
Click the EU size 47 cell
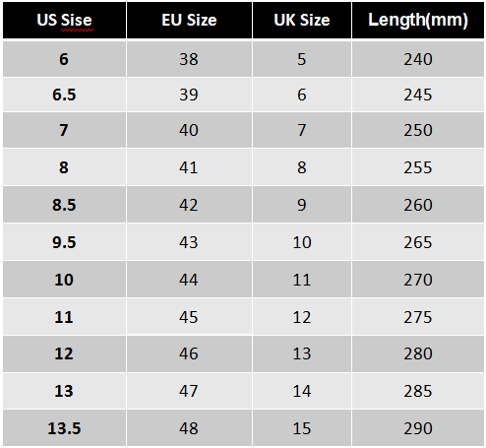tap(189, 391)
